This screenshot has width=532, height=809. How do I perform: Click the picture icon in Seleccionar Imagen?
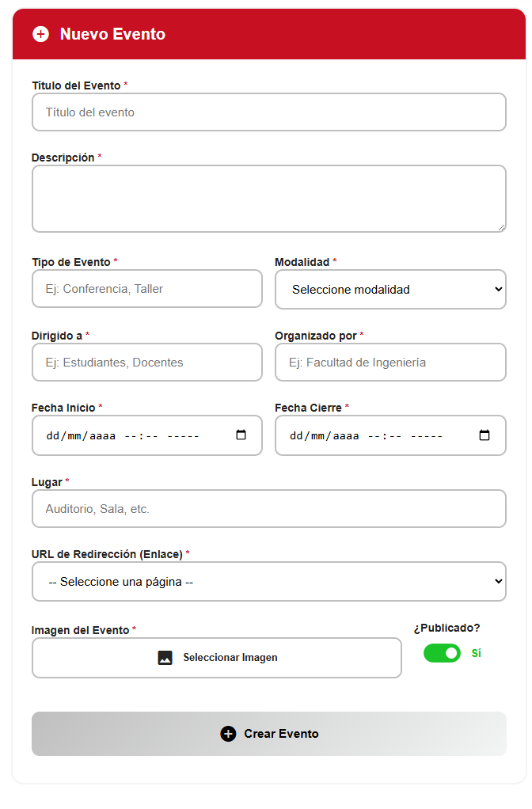point(165,658)
